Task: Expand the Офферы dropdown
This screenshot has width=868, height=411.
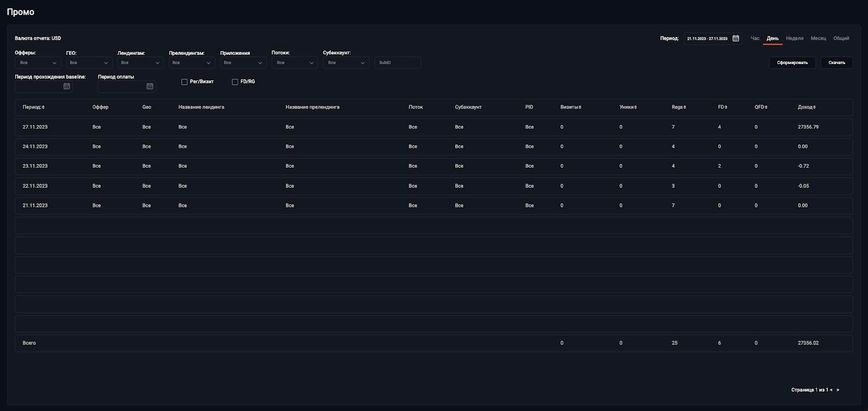Action: pyautogui.click(x=37, y=63)
